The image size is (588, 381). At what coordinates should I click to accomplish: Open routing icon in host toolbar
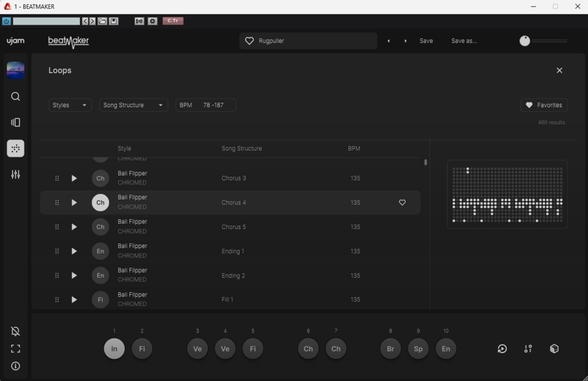click(139, 21)
